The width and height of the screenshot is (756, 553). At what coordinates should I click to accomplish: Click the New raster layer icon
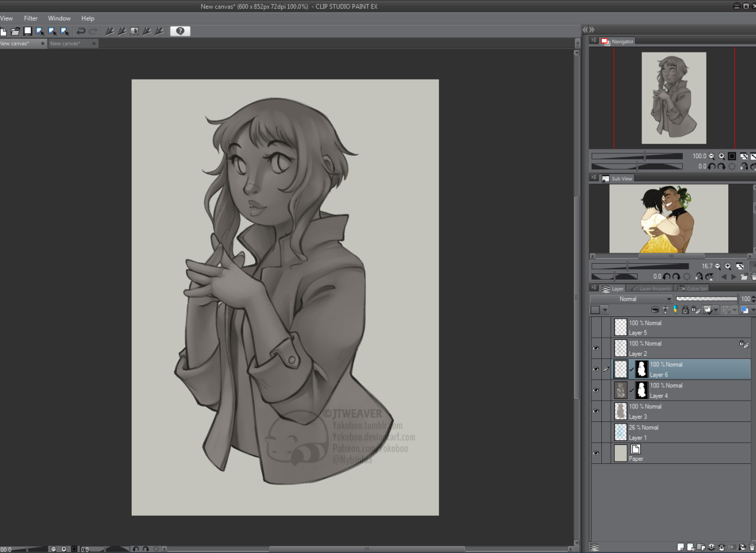click(x=680, y=547)
